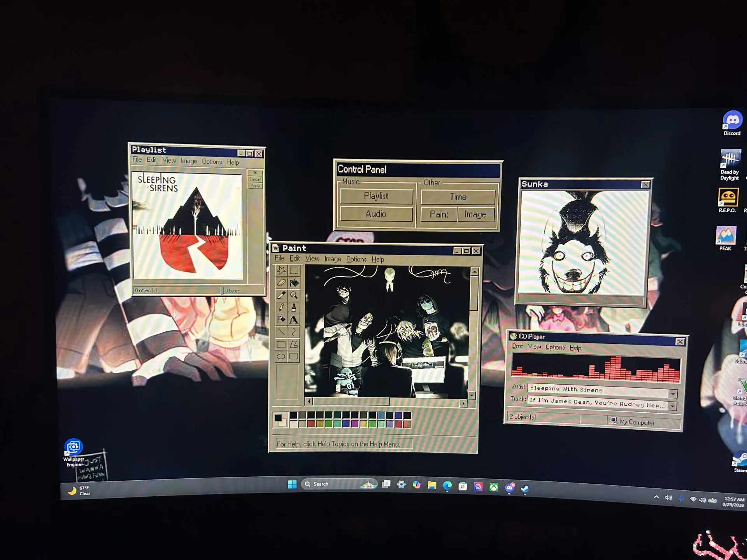Click the Paint button in Control Panel

click(439, 214)
